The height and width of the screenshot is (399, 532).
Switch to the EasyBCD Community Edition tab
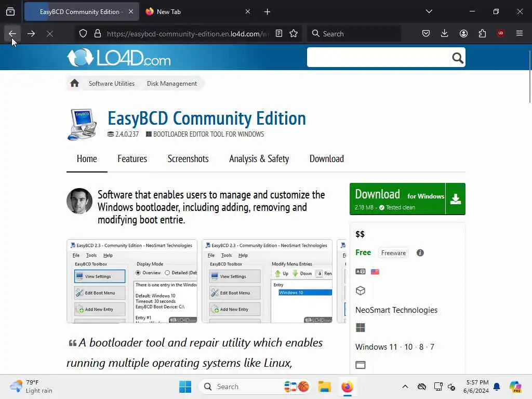click(82, 11)
